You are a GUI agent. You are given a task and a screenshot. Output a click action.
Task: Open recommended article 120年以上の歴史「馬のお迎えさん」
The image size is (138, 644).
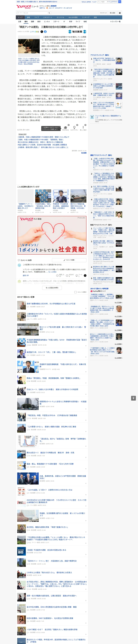[x=49, y=572]
